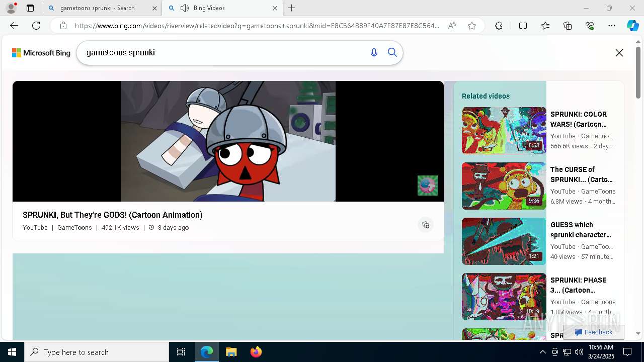This screenshot has width=644, height=362.
Task: Launch Firefox from the taskbar
Action: tap(256, 352)
